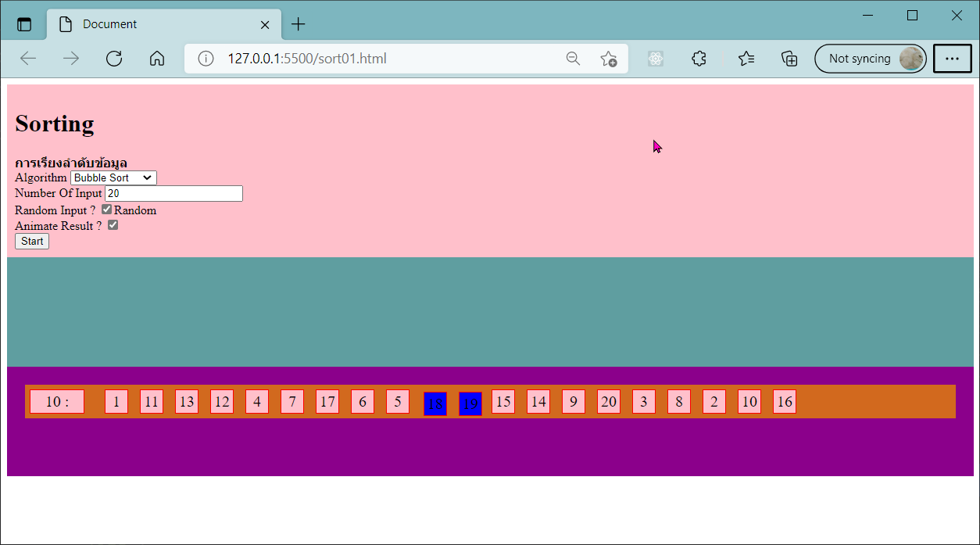
Task: Click the last number box 16
Action: (x=785, y=402)
